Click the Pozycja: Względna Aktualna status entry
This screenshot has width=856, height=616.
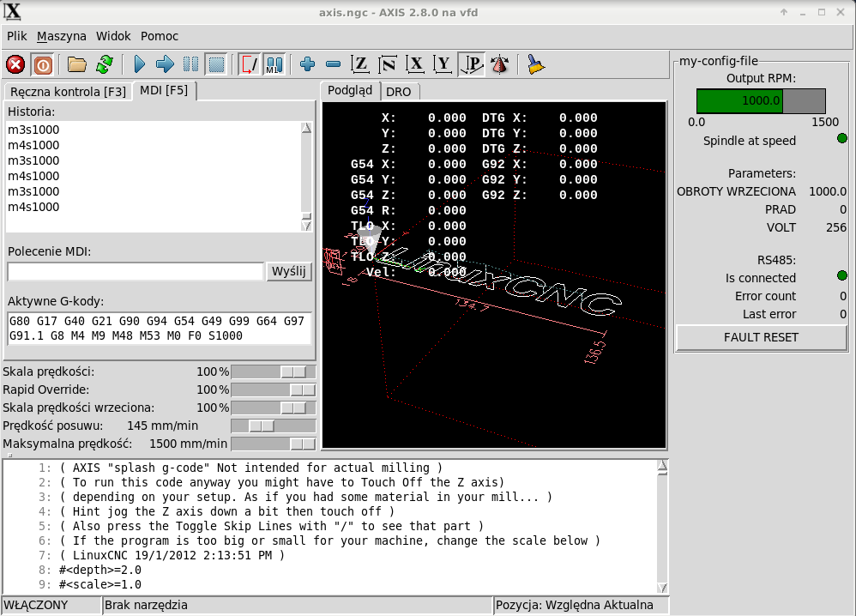[x=581, y=605]
